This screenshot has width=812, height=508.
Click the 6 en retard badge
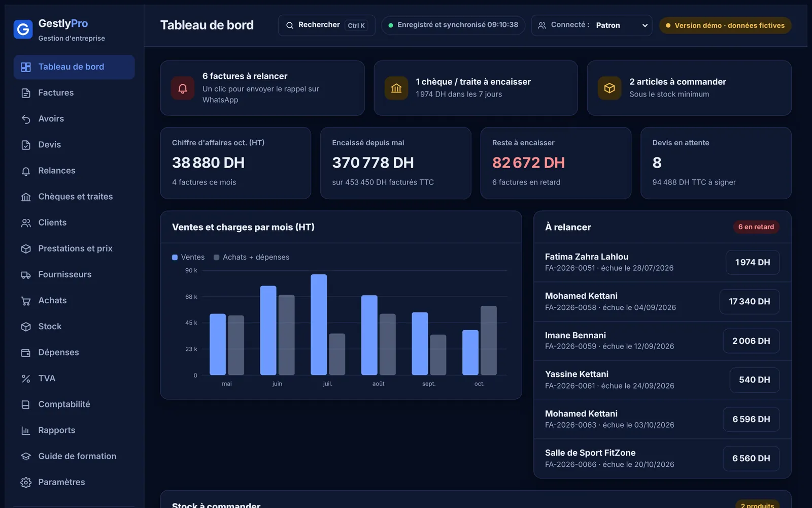coord(756,227)
